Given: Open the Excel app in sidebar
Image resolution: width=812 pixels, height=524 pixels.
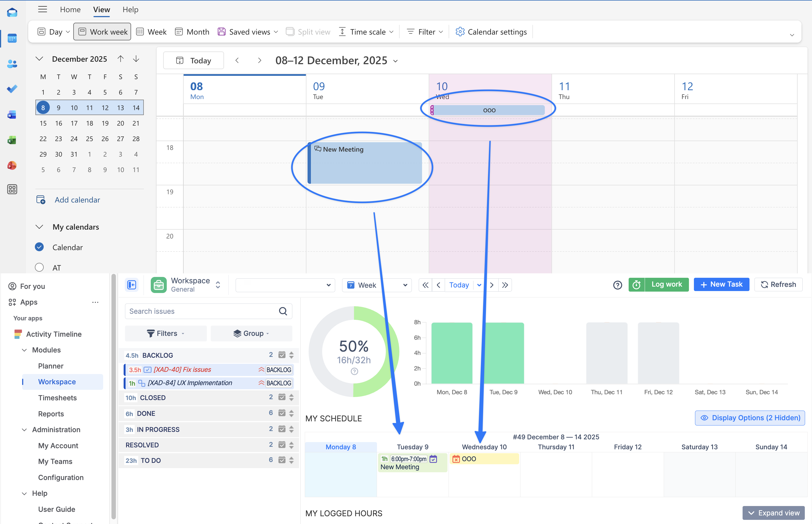Looking at the screenshot, I should [12, 140].
